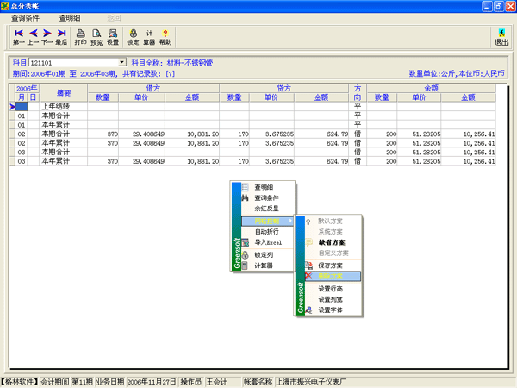Open the 科目 account code dropdown arrow
Screen dimensions: 517x388
click(x=122, y=62)
